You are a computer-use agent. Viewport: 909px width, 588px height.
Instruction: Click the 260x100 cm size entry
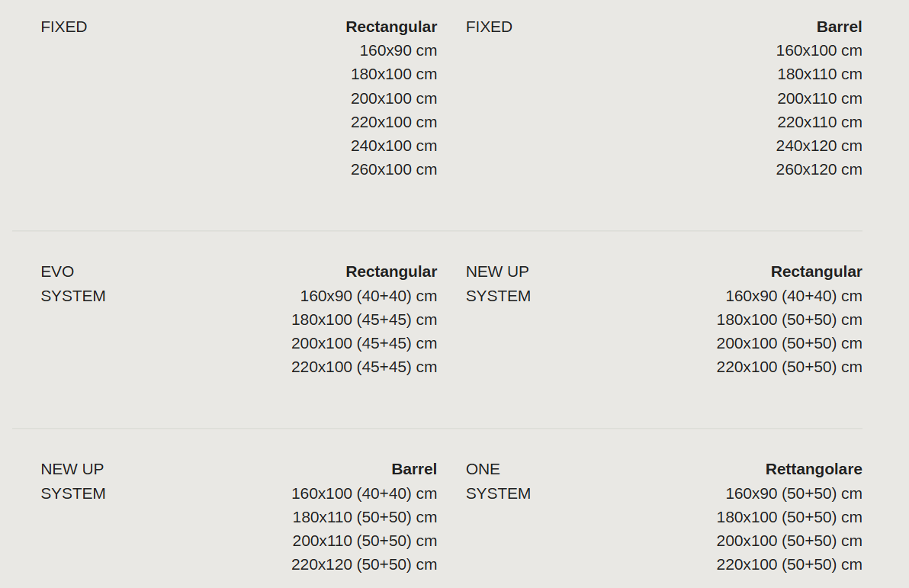393,169
